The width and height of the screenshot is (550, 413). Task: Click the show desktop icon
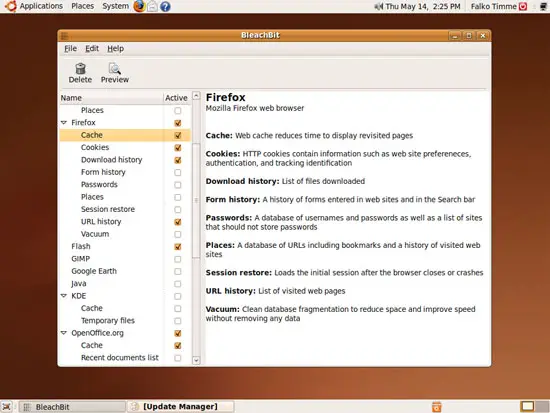pyautogui.click(x=6, y=407)
